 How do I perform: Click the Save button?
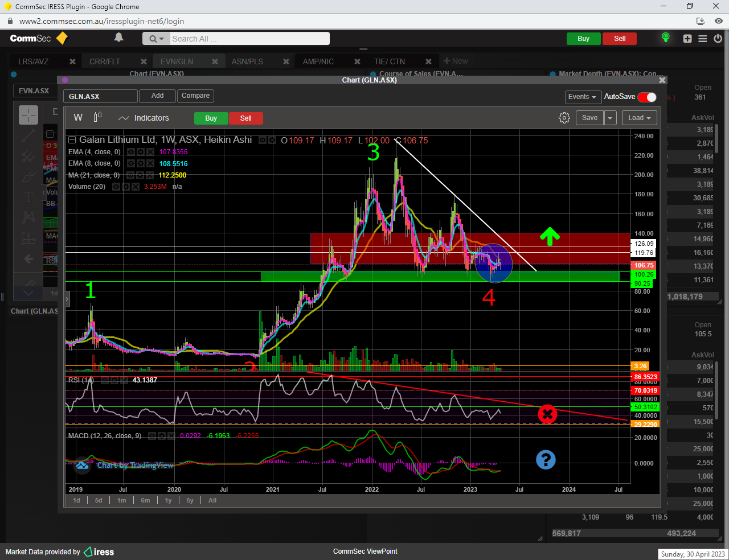pyautogui.click(x=589, y=118)
